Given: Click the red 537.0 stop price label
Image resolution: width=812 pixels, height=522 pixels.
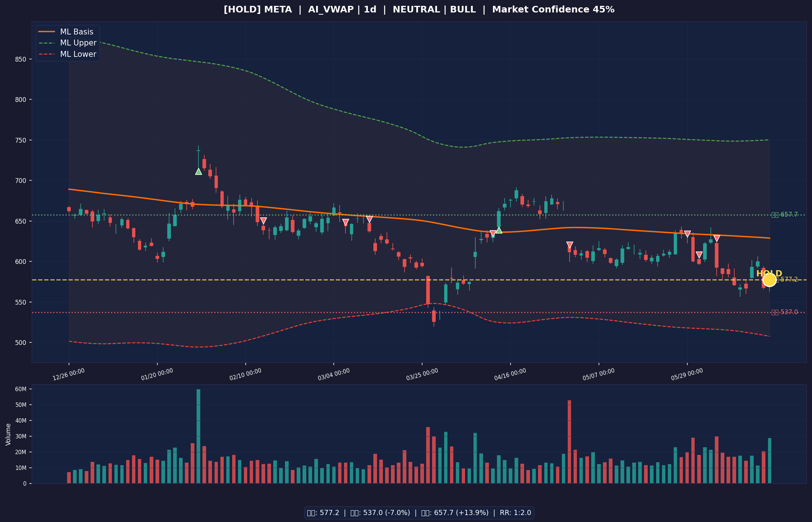Looking at the screenshot, I should tap(784, 312).
